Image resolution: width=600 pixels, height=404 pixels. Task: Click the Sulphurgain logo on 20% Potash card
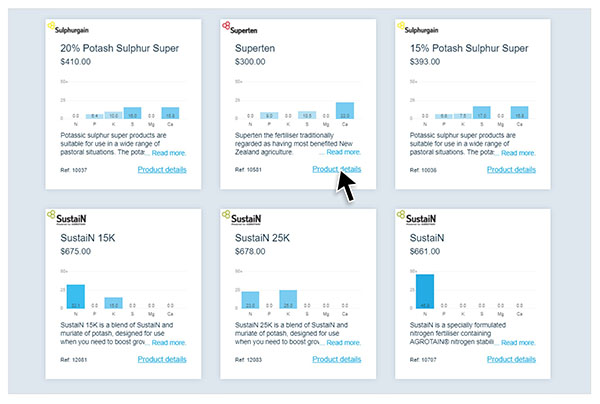pos(71,30)
